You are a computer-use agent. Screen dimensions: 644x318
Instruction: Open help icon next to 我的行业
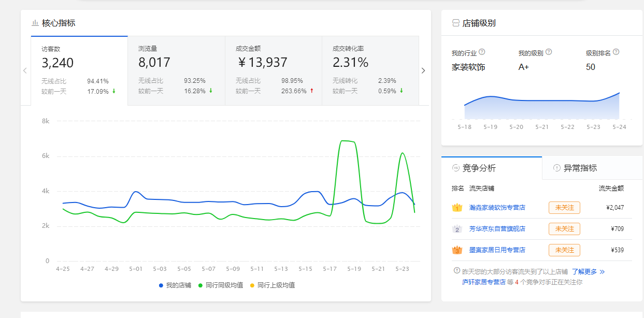482,52
